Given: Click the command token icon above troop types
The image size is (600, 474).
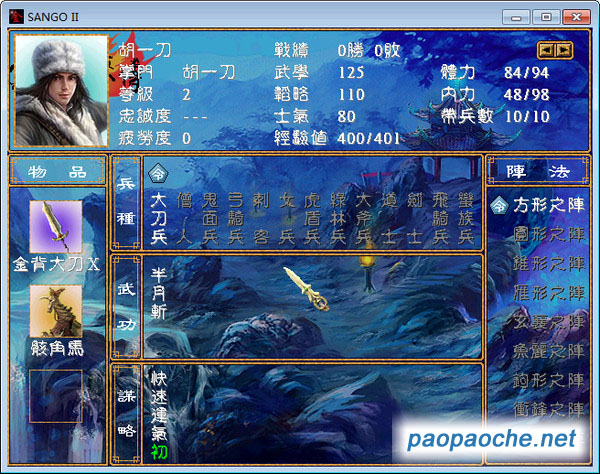Looking at the screenshot, I should 158,174.
